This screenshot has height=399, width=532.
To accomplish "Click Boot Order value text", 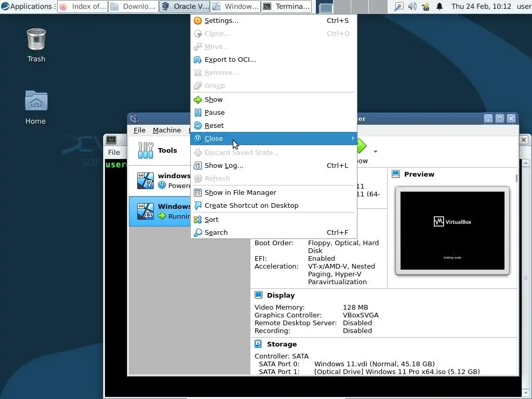I will 343,247.
